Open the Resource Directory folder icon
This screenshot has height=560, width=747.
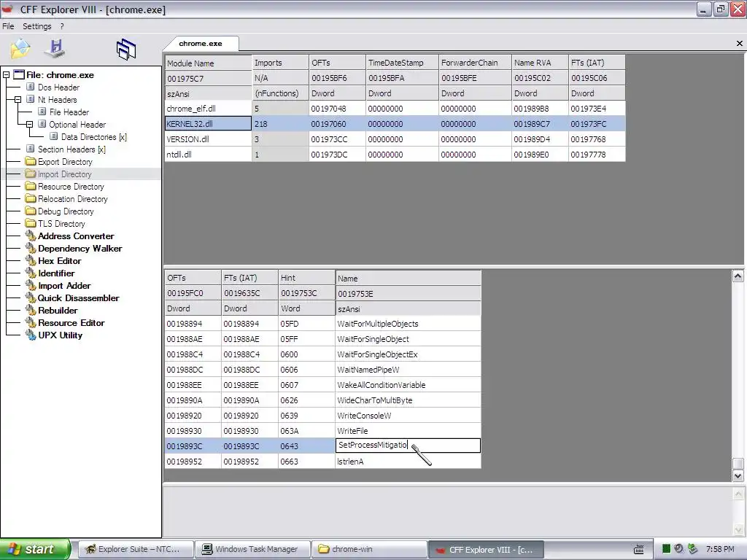click(31, 186)
